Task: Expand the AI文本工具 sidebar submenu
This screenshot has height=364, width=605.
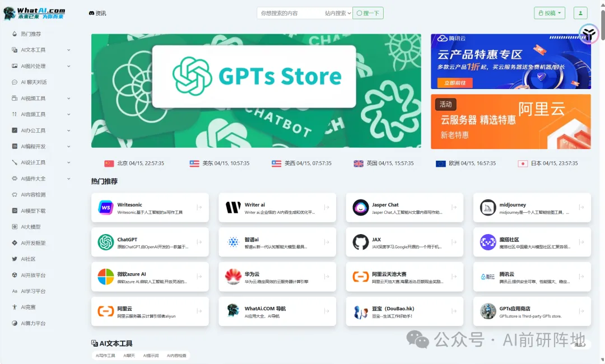Action: pos(69,50)
